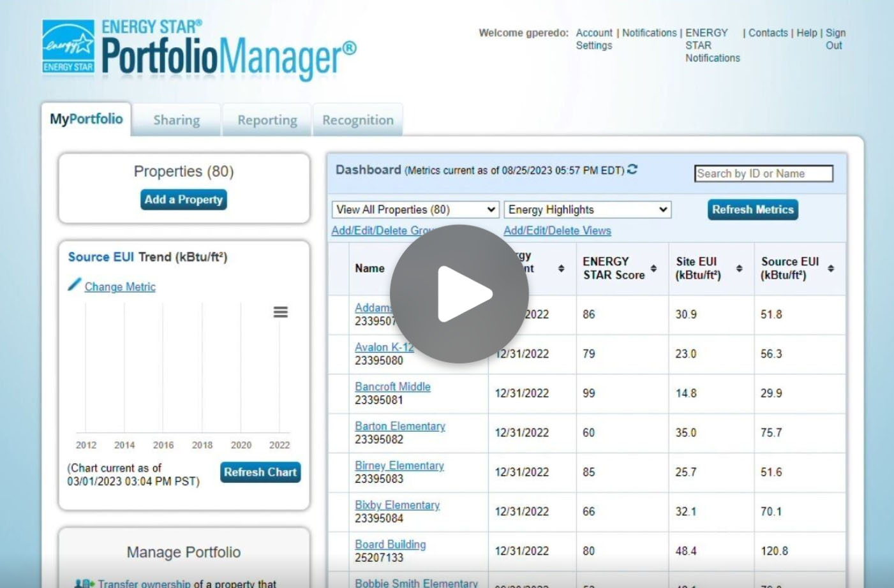Open Account Settings link

coord(594,39)
